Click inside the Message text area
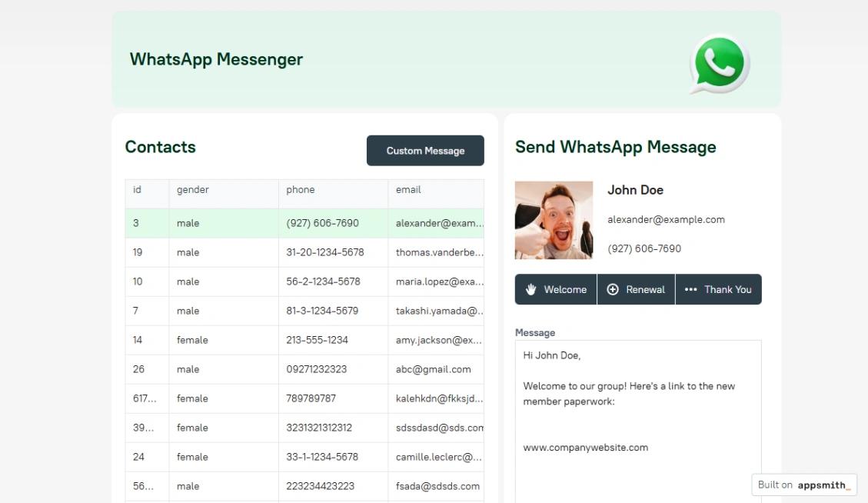 coord(638,421)
